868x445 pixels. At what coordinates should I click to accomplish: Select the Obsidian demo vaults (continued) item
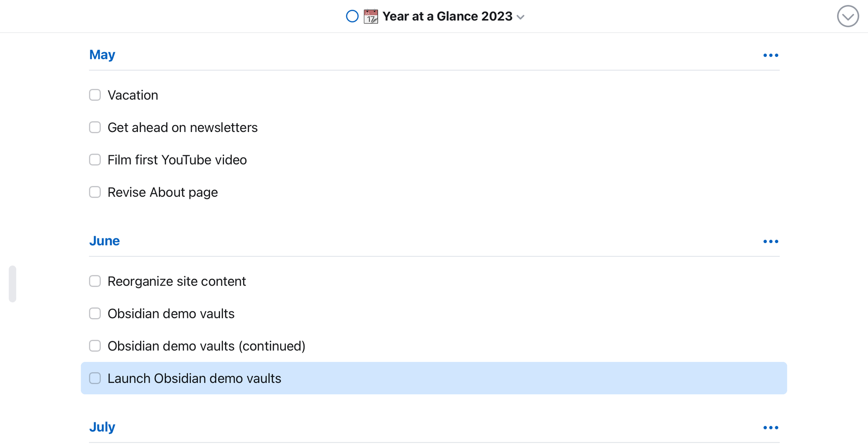(x=434, y=346)
